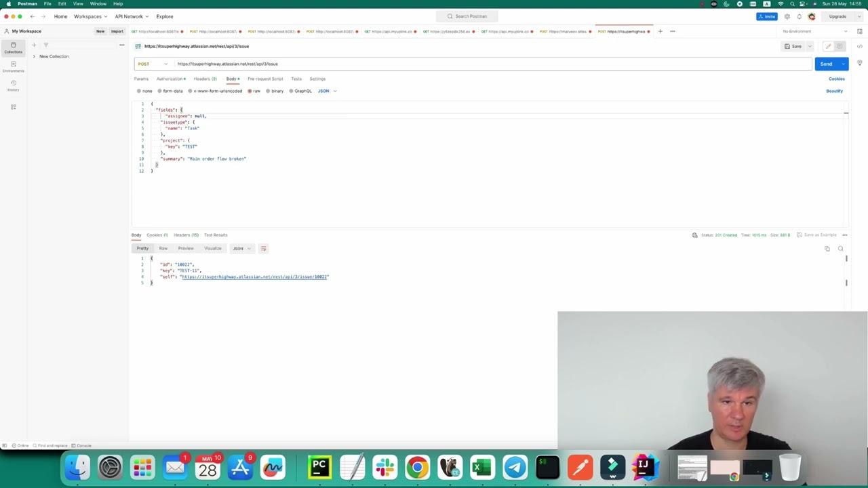Open a new request tab with plus
The image size is (868, 488).
[x=660, y=31]
